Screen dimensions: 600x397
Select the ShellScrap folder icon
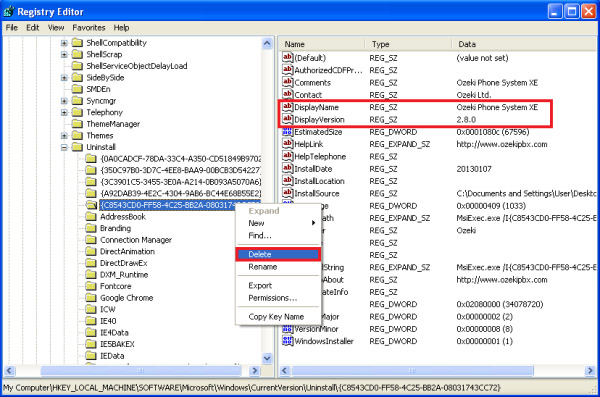[x=78, y=54]
